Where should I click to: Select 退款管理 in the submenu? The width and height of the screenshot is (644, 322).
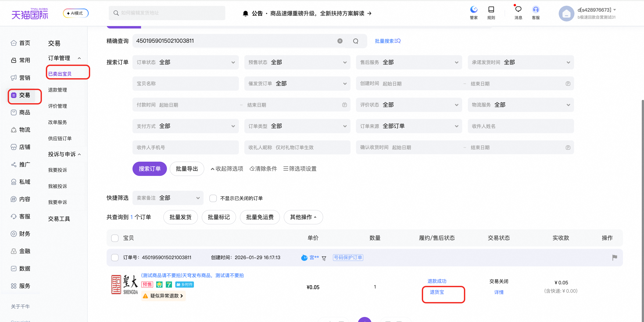click(x=57, y=90)
